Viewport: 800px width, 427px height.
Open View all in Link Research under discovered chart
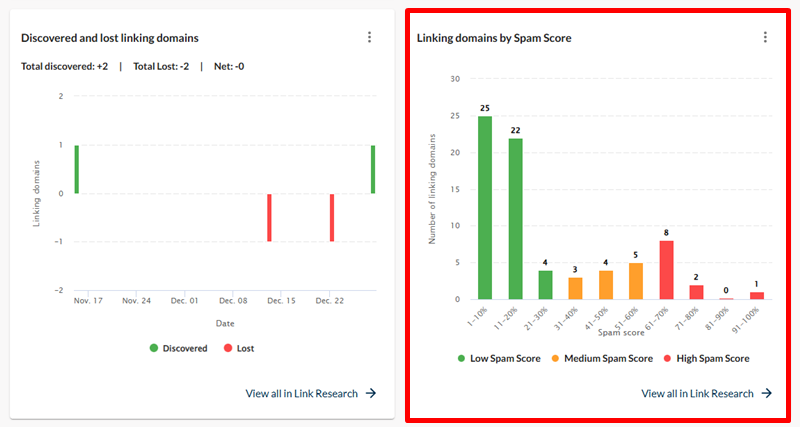click(301, 393)
